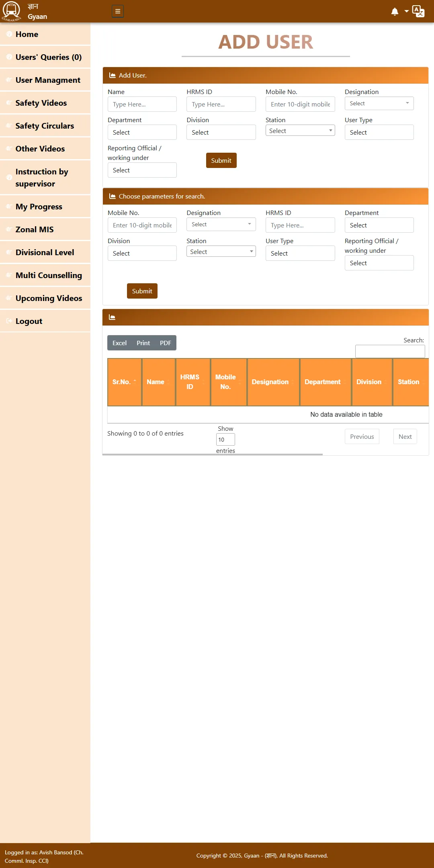Click the Next pagination button
The width and height of the screenshot is (434, 868).
(405, 436)
